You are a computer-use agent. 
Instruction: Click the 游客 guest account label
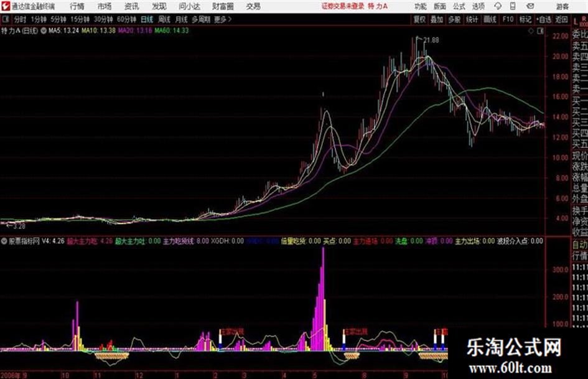(x=562, y=6)
